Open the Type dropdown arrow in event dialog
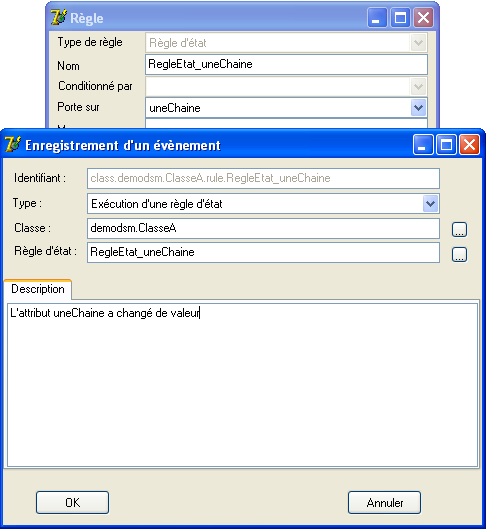Screen dimensions: 486x529 430,204
